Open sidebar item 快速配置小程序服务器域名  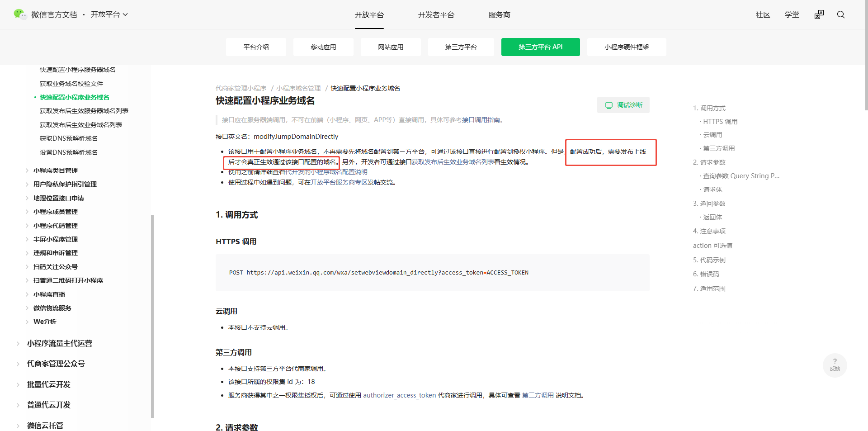78,70
